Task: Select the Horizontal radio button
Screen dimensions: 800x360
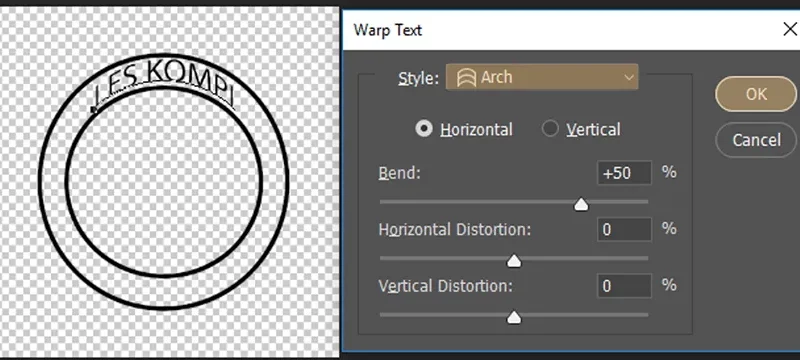Action: pos(423,129)
